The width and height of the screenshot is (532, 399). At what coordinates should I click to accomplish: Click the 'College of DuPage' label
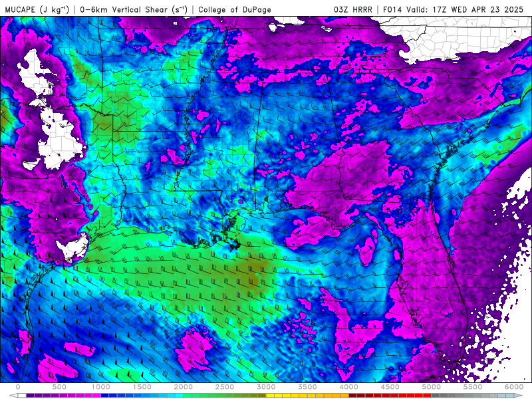tap(235, 10)
